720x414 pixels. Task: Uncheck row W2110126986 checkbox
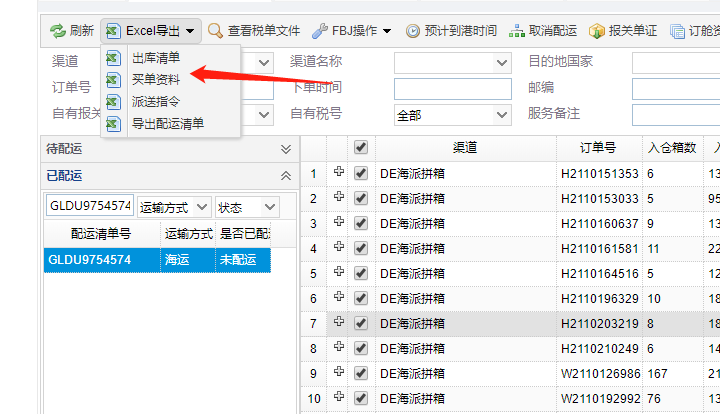[361, 374]
